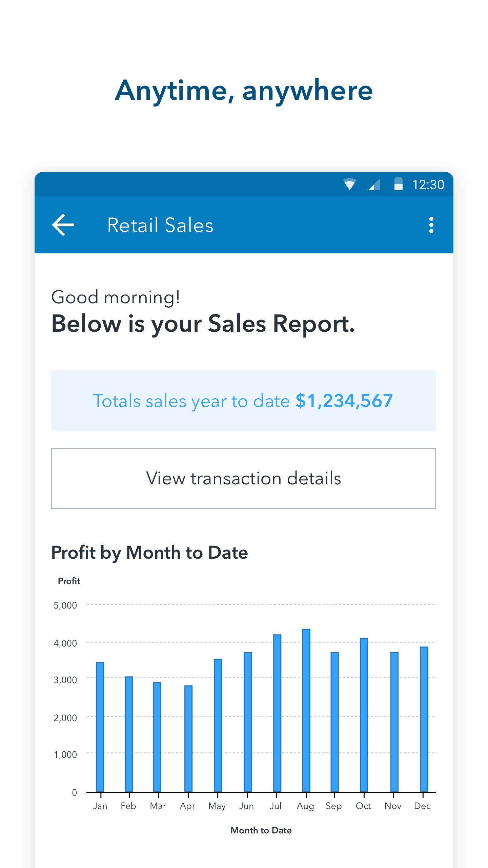
Task: Select the Feb profit bar
Action: pos(129,734)
